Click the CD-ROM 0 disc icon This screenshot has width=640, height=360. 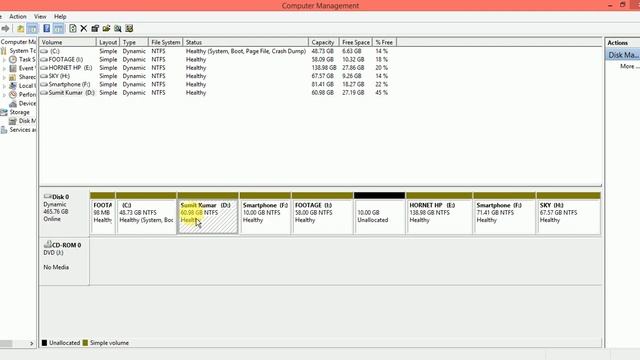pos(47,244)
